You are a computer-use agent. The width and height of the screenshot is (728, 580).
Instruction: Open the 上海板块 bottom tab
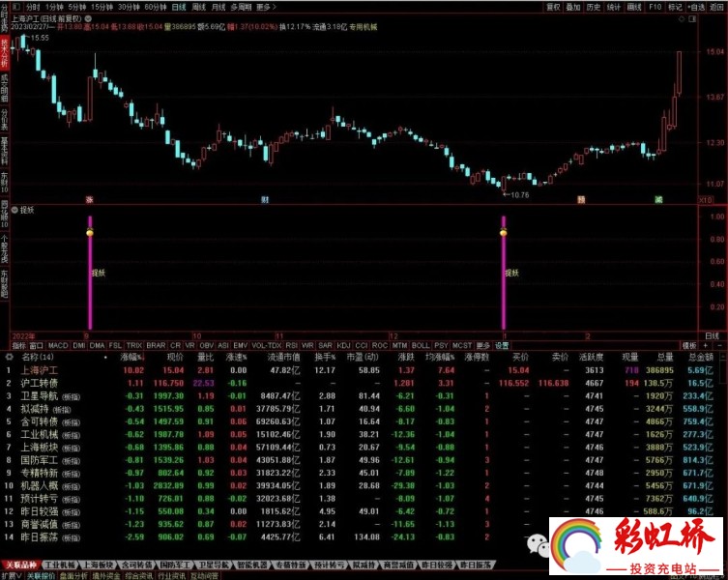(98, 565)
